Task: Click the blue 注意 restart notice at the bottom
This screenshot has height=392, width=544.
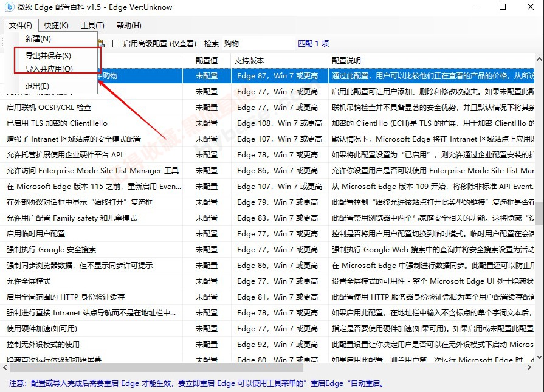Action: [x=196, y=383]
